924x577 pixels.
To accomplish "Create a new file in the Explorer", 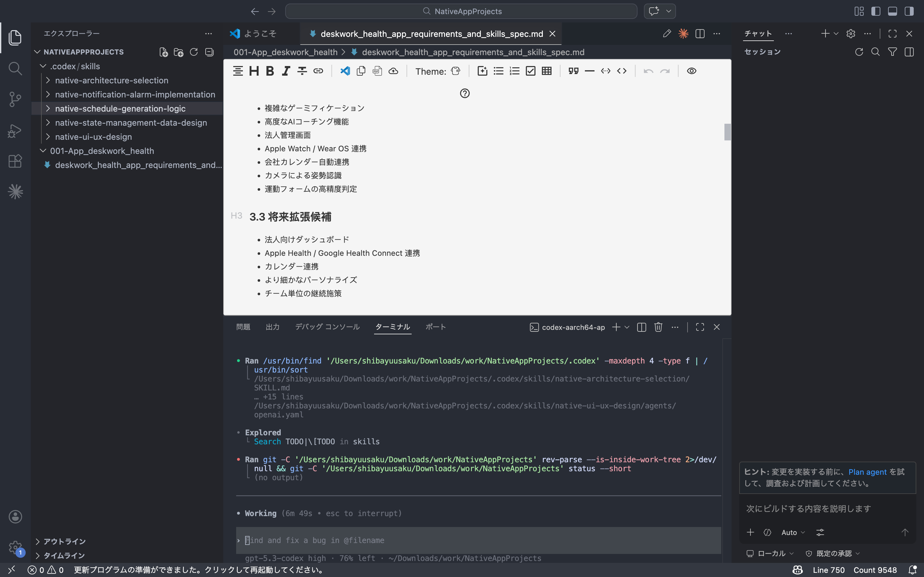I will click(163, 52).
